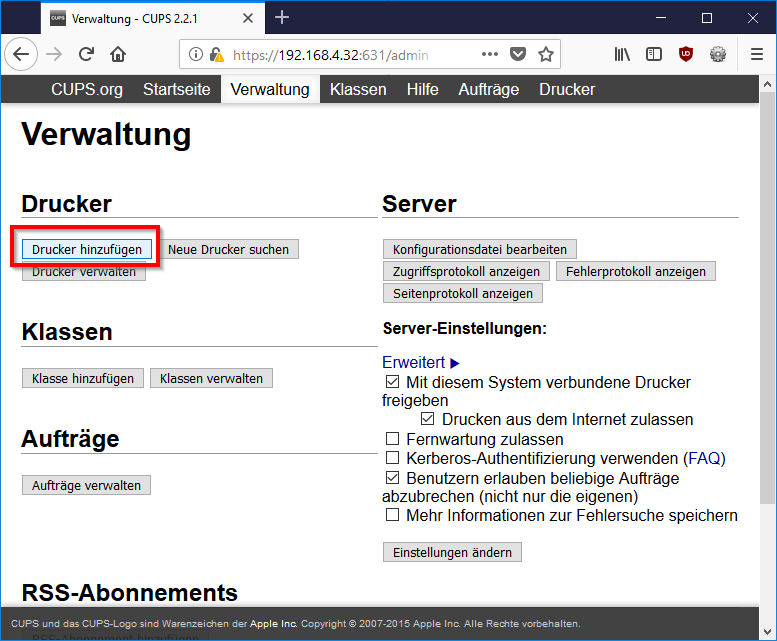Viewport: 777px width, 641px height.
Task: Bookmark this page with the star icon
Action: click(546, 54)
